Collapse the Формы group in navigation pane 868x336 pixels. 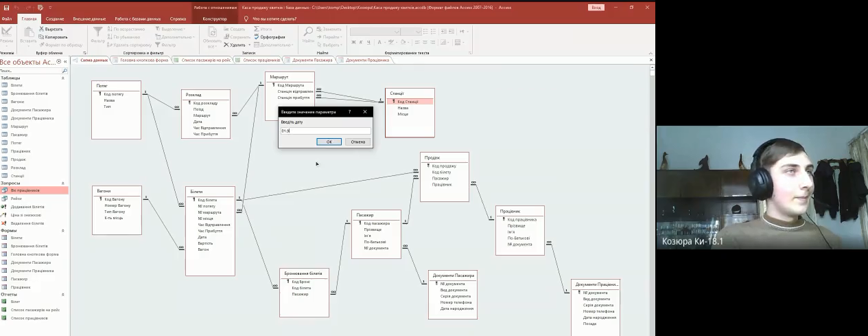pyautogui.click(x=63, y=231)
